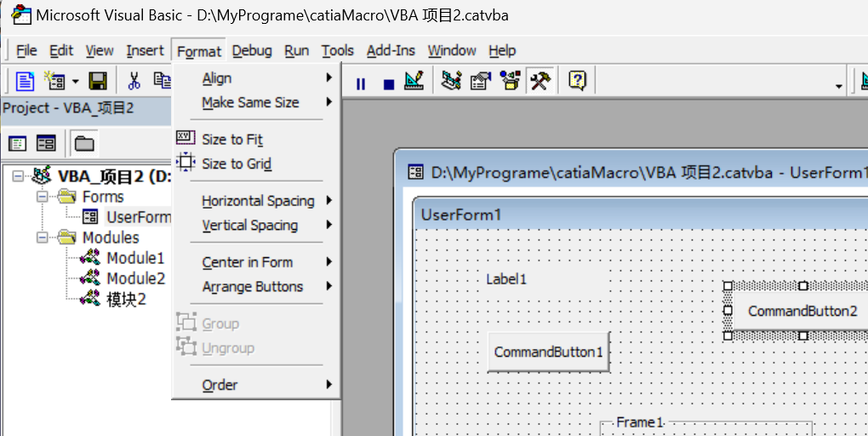Expand the Arrange Buttons submenu
Screen dimensions: 868x436
256,286
